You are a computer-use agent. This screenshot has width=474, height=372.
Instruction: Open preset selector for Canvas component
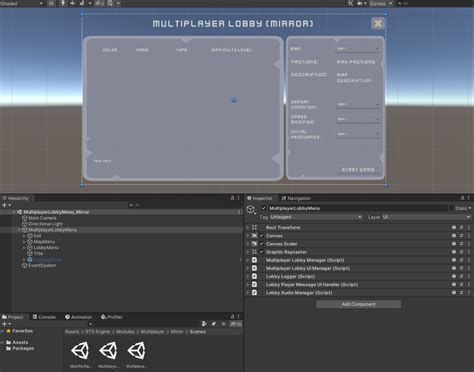461,236
